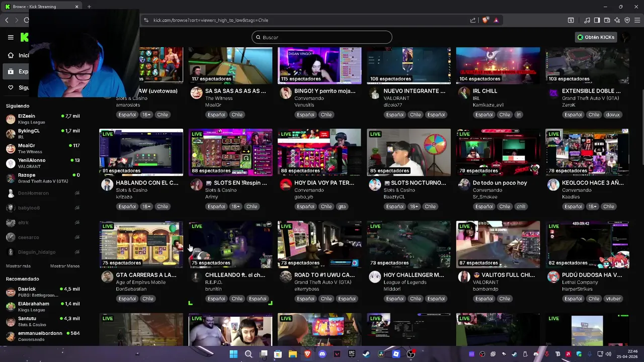Open the Brave main menu icon
The height and width of the screenshot is (362, 644).
point(637,20)
